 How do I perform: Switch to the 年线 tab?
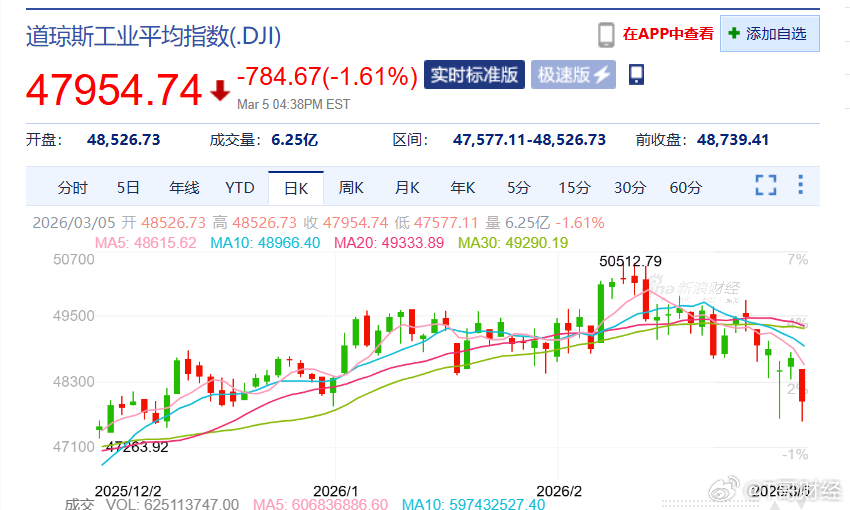tap(184, 188)
